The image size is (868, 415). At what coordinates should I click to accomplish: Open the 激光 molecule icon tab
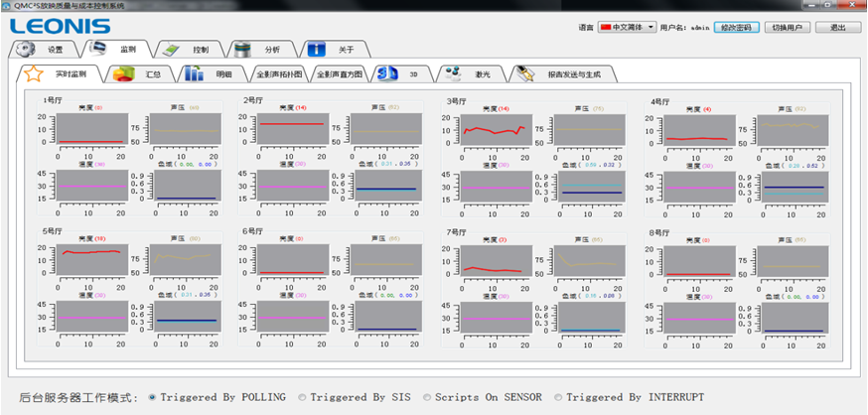[x=454, y=73]
